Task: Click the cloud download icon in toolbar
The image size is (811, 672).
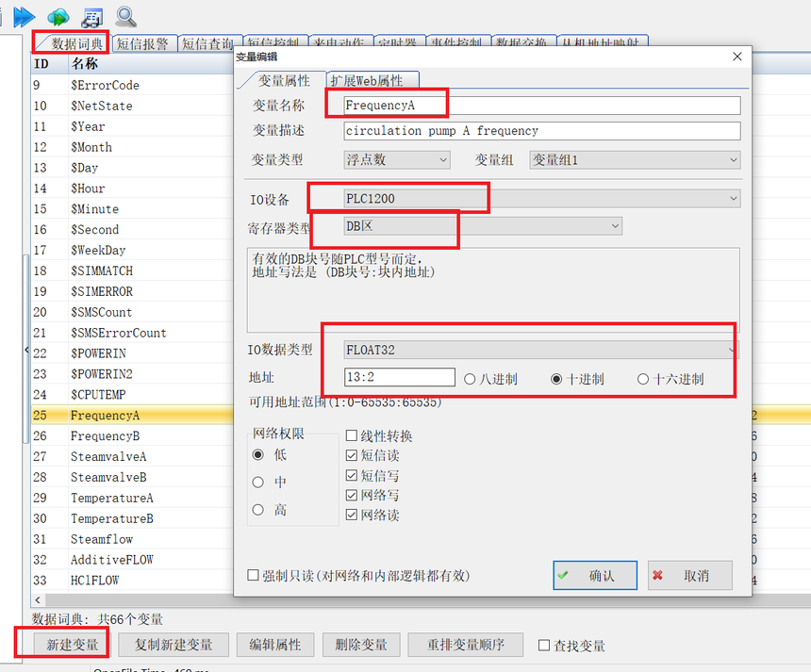Action: tap(58, 16)
